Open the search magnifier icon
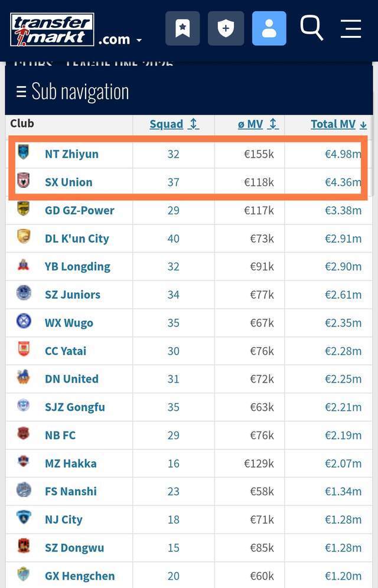Image resolution: width=378 pixels, height=588 pixels. [311, 27]
